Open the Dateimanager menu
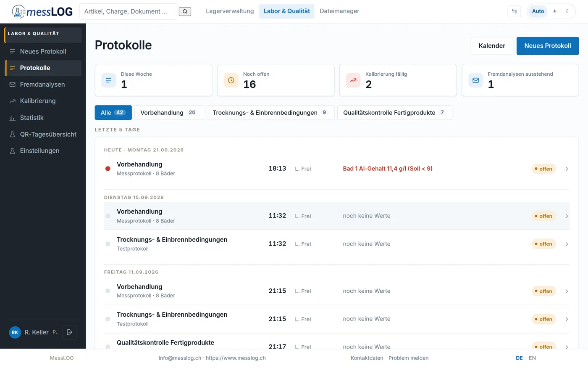Image resolution: width=588 pixels, height=368 pixels. click(x=339, y=11)
